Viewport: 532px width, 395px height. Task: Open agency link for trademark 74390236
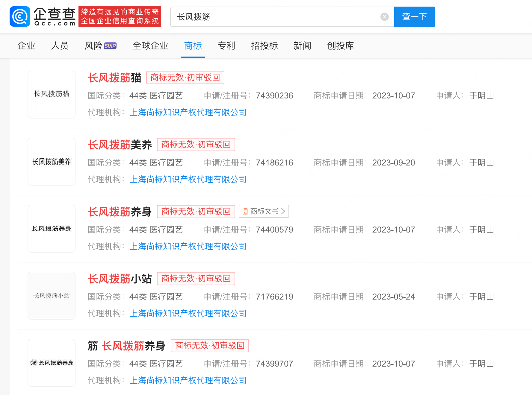(188, 113)
